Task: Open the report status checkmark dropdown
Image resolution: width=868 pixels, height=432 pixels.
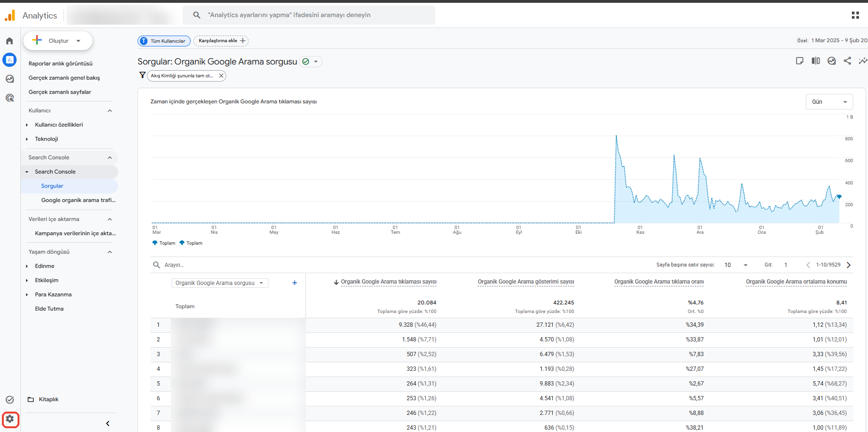Action: (311, 62)
